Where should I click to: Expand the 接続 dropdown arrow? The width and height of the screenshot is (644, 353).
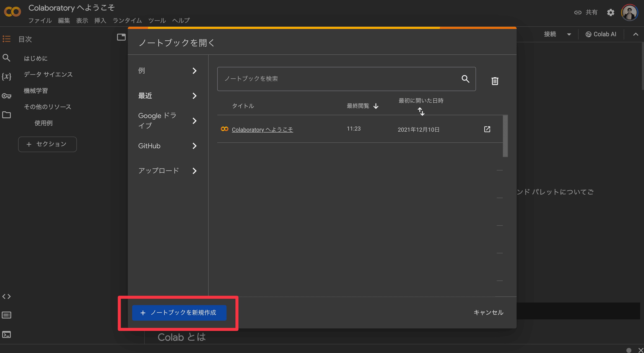pos(569,35)
